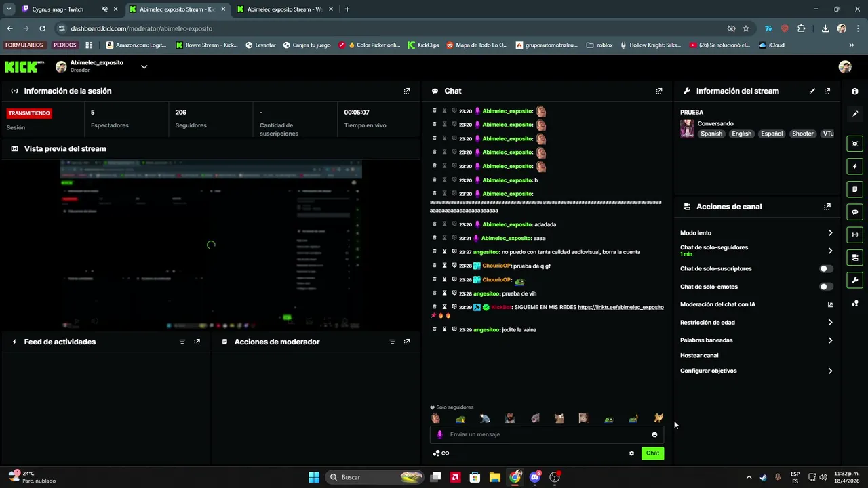Expand Palabras baneadas settings
Image resolution: width=868 pixels, height=488 pixels.
pyautogui.click(x=830, y=340)
